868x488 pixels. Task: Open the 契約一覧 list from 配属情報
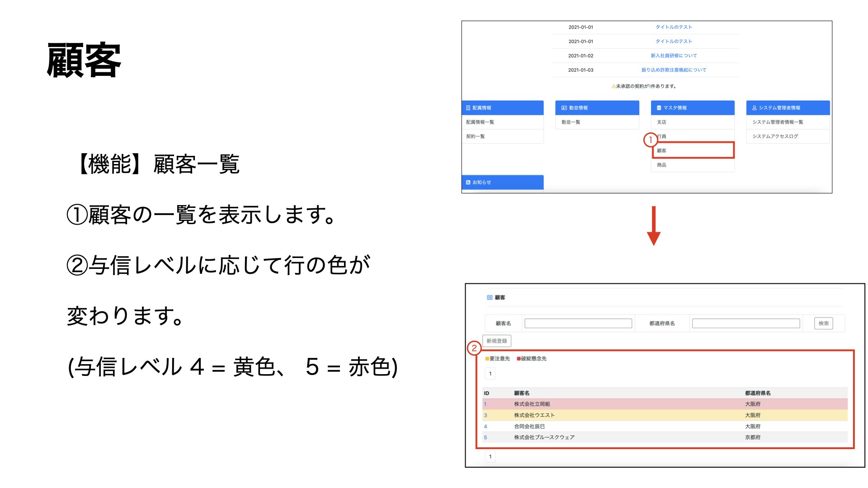pos(476,136)
